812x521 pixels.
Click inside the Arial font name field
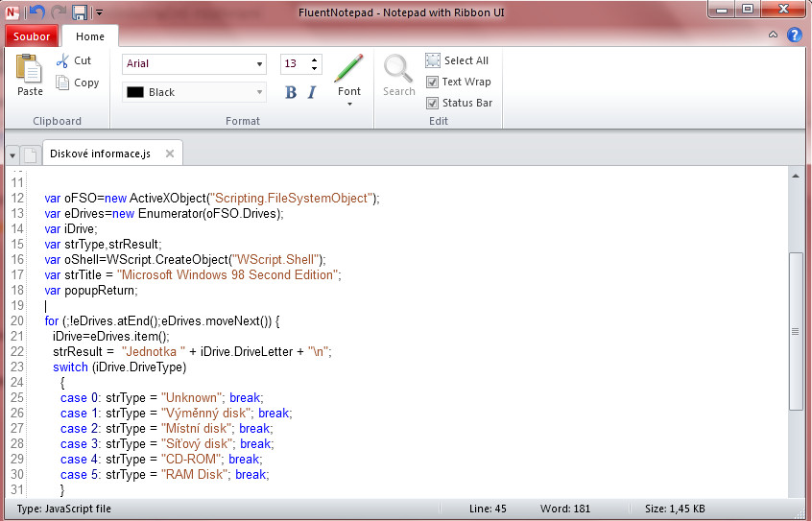tap(189, 63)
